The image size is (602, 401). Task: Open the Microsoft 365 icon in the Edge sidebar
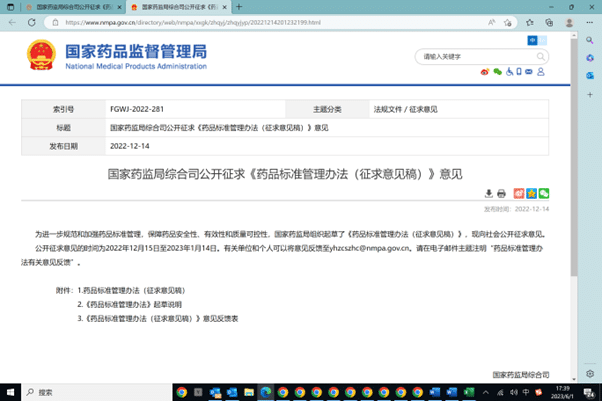(x=590, y=58)
